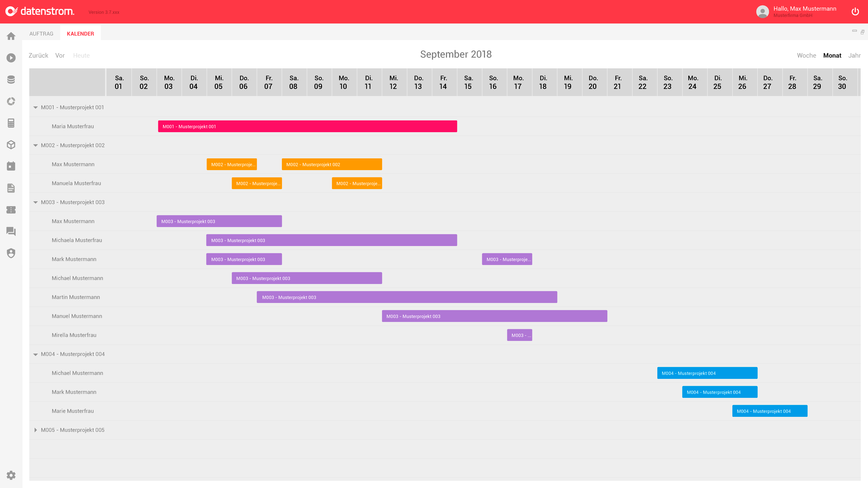Select Mark Mustermann's second M003 bar
This screenshot has height=488, width=868.
pos(507,259)
